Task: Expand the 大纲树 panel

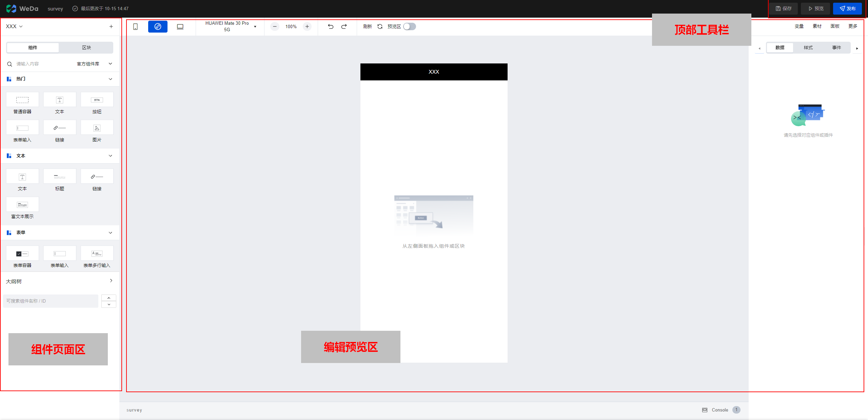Action: point(111,281)
